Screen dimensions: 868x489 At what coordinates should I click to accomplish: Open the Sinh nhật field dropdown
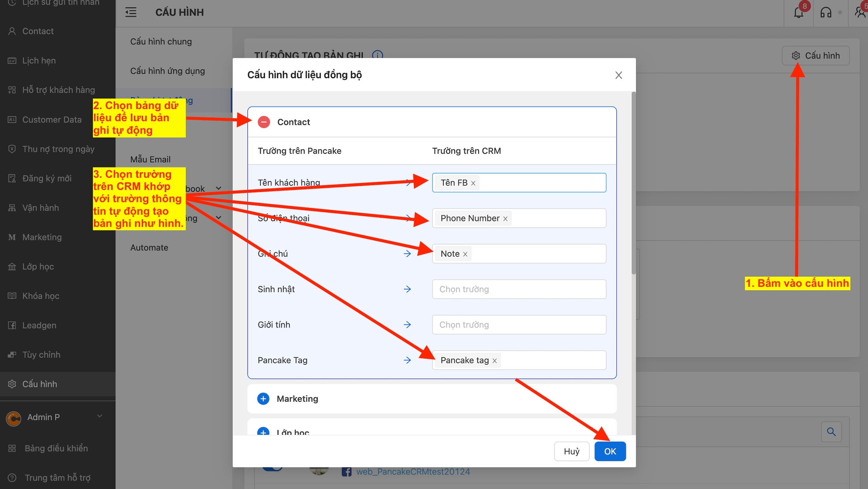(x=519, y=289)
